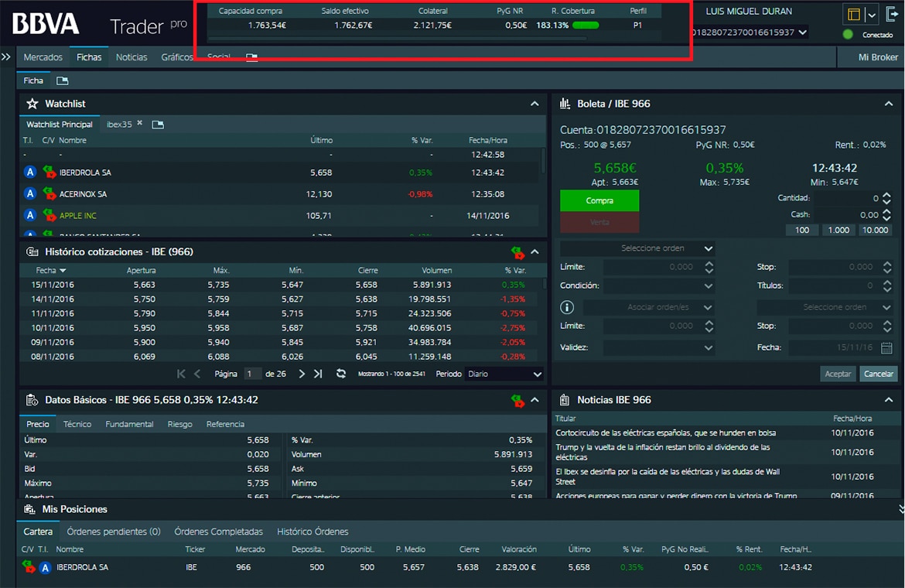The width and height of the screenshot is (905, 588).
Task: Close the ibex35 watchlist tab
Action: pos(140,124)
